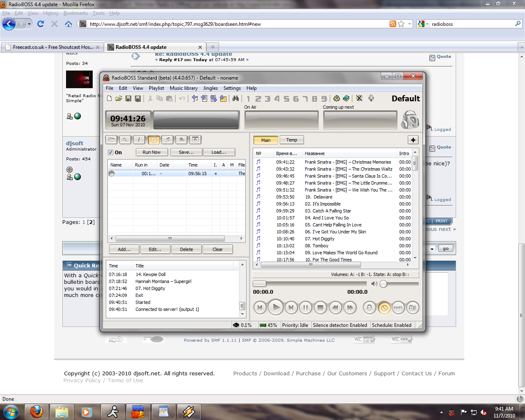Click jingle number 9 in toolbar
The image size is (525, 420).
(x=324, y=98)
